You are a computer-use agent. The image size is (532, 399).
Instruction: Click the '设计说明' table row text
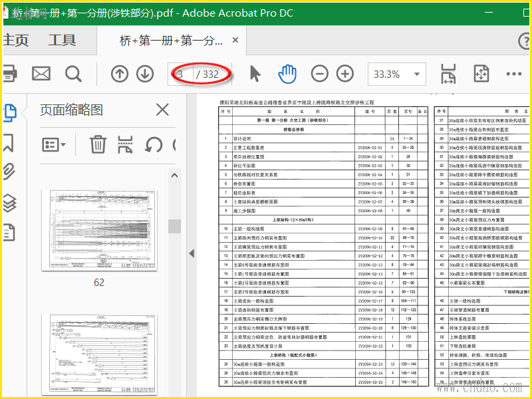tap(242, 138)
